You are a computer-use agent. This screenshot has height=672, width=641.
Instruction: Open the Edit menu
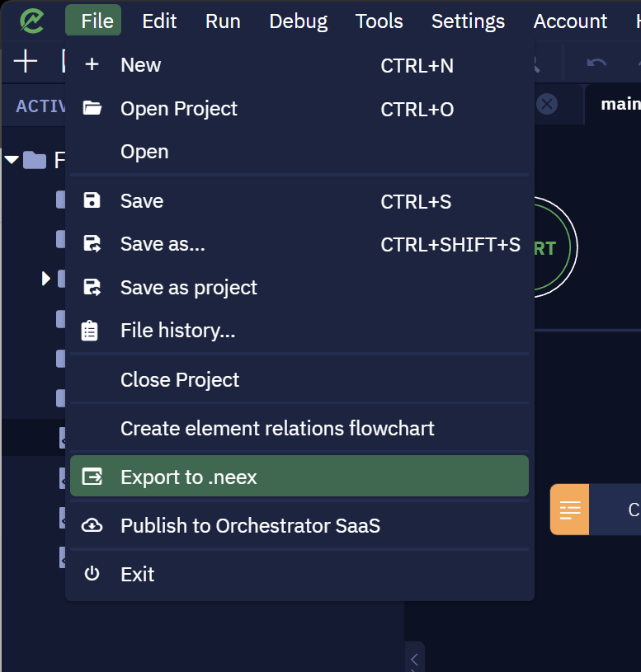(x=159, y=21)
